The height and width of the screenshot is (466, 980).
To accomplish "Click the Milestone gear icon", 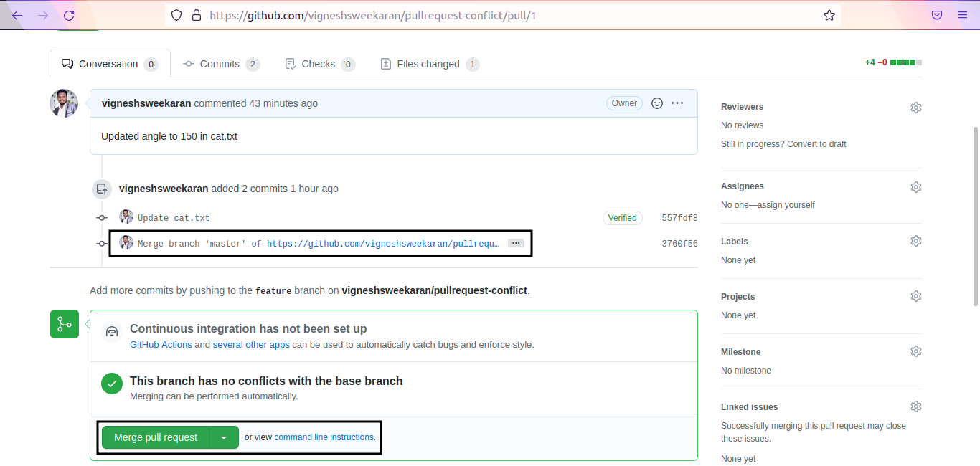I will coord(915,351).
